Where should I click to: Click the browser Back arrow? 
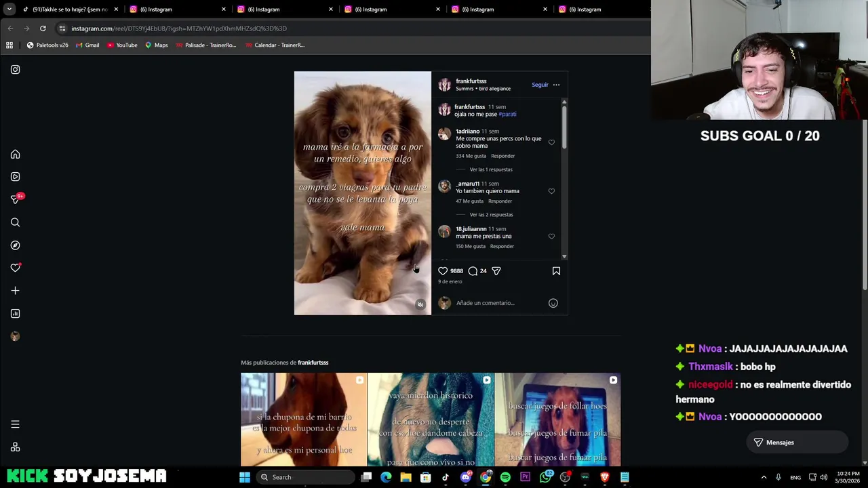click(10, 28)
